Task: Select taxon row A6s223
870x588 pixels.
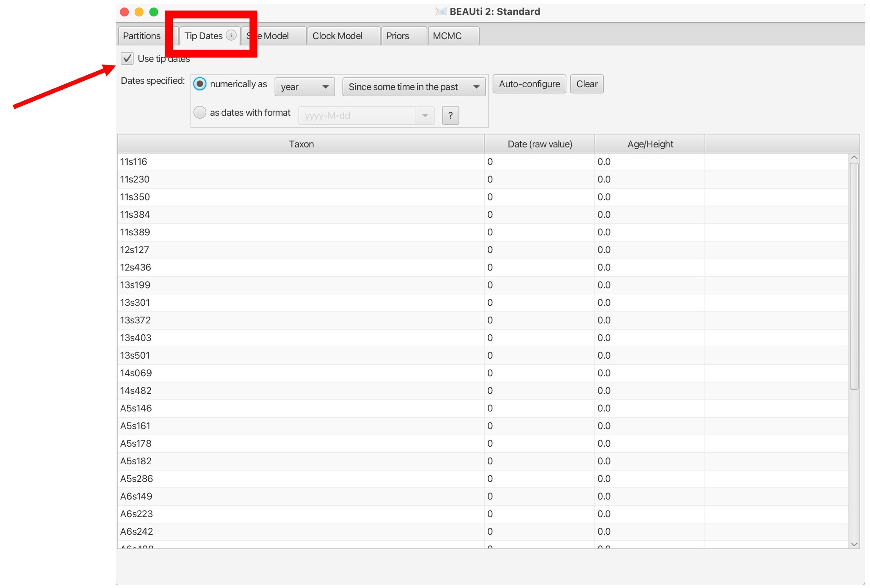Action: point(483,514)
